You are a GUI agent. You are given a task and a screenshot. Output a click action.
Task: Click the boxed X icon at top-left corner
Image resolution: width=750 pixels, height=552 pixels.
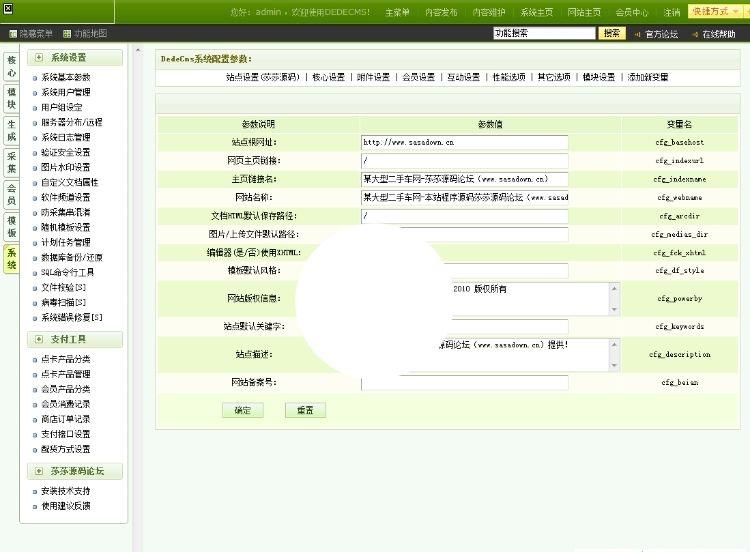8,8
